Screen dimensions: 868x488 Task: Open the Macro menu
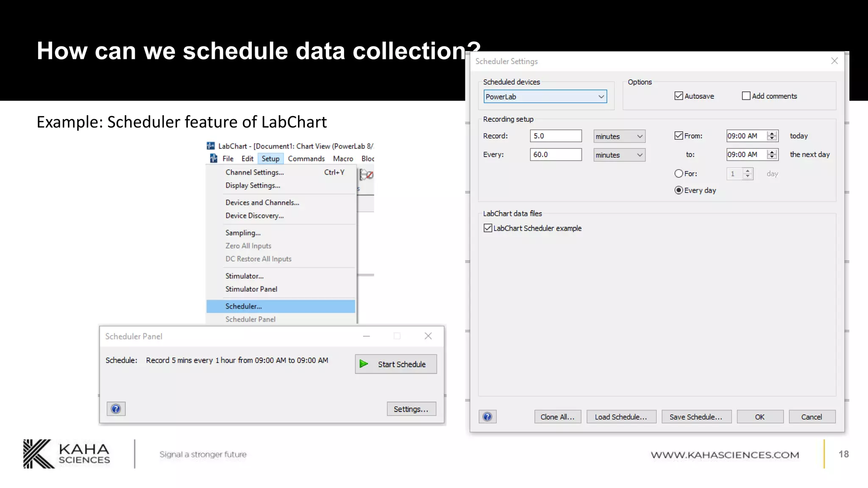[x=343, y=158]
